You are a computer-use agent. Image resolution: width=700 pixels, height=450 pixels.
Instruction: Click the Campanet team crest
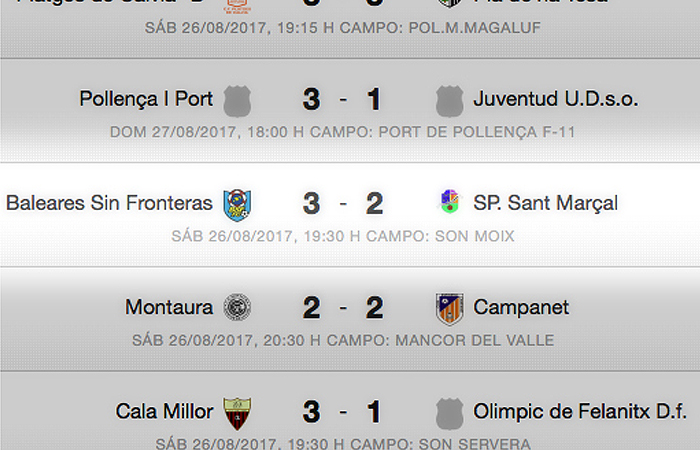(450, 308)
